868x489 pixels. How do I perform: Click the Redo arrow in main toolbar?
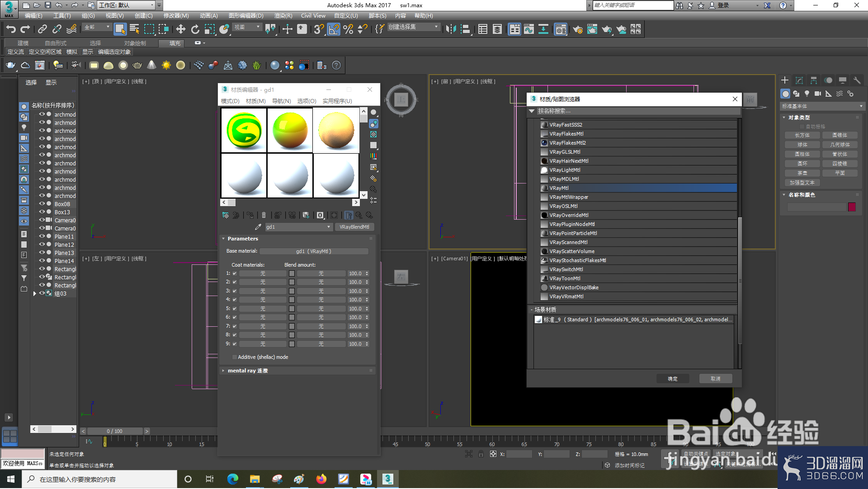pos(25,29)
